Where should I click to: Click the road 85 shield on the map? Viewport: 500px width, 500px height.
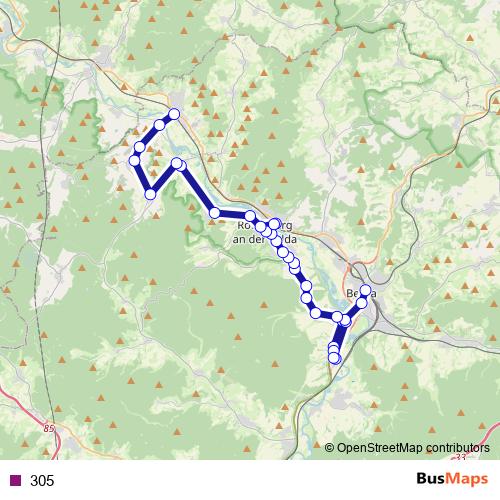tap(49, 428)
